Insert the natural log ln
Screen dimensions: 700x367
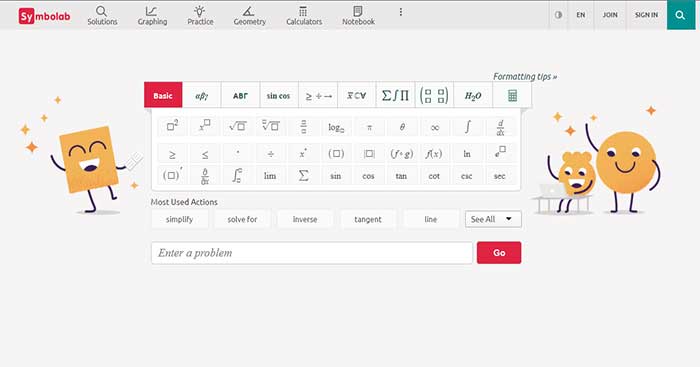[x=467, y=154]
